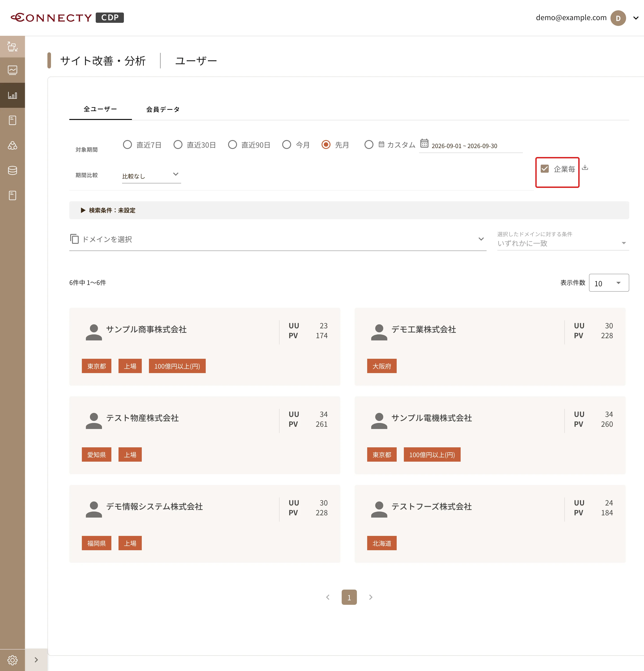This screenshot has height=671, width=644.
Task: Open デモ工業株式会社 company card
Action: tap(490, 346)
